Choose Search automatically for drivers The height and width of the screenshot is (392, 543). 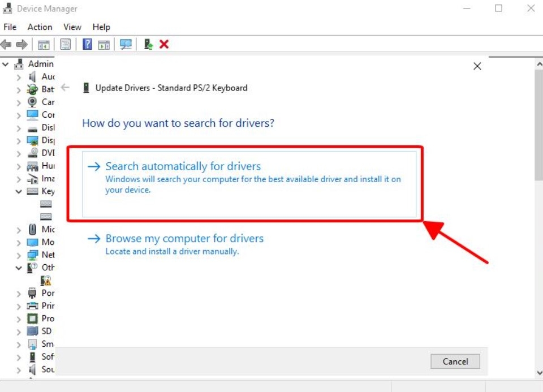pos(249,184)
